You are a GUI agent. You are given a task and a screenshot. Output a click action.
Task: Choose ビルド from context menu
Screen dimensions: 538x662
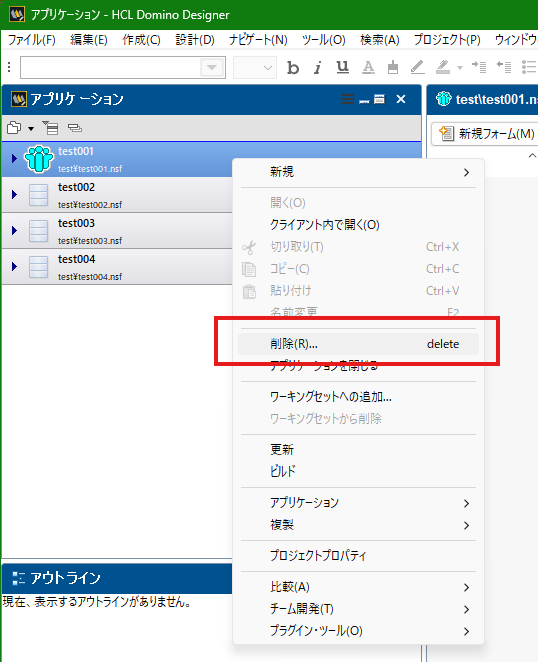(358, 471)
